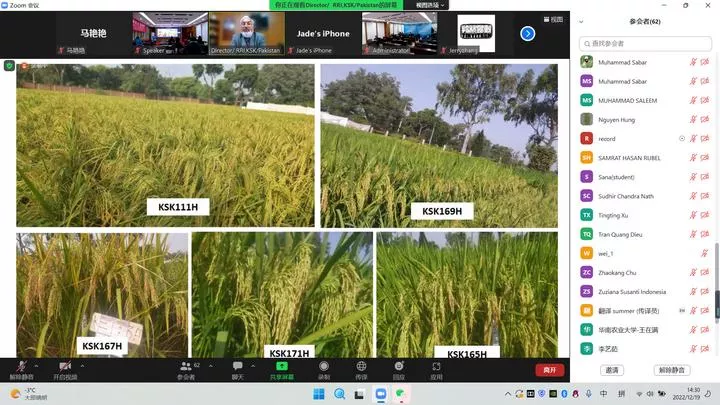The width and height of the screenshot is (720, 405).
Task: Unmute microphone with 解除静音 button
Action: click(x=21, y=369)
